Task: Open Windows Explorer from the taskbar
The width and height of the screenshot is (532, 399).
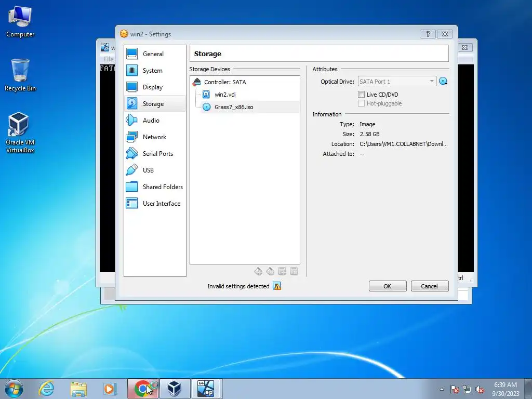Action: point(78,389)
